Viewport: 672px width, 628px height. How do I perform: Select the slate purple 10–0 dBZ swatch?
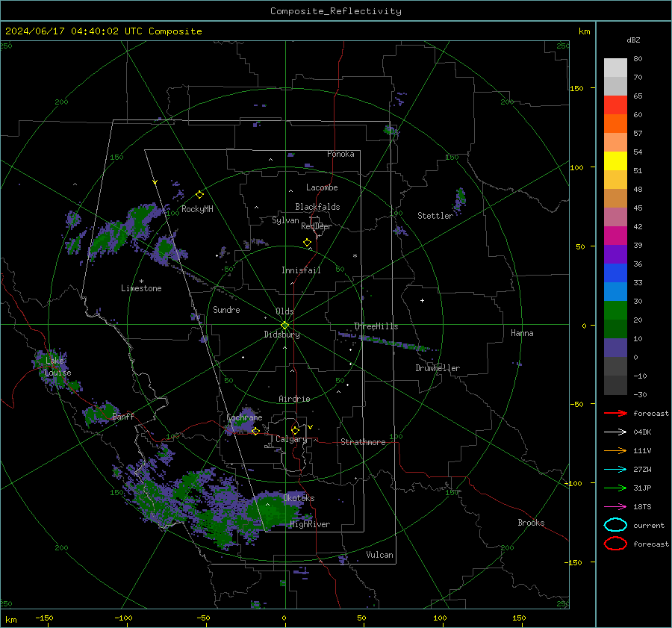[615, 347]
